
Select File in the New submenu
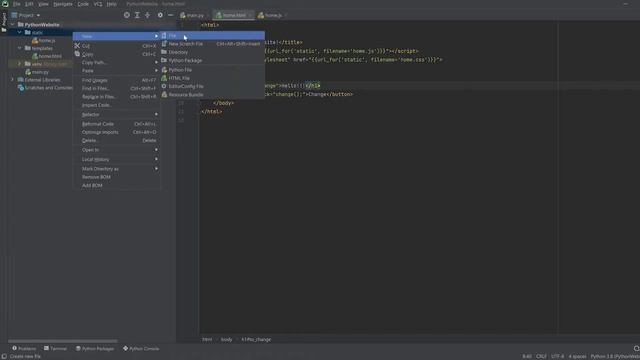(212, 36)
